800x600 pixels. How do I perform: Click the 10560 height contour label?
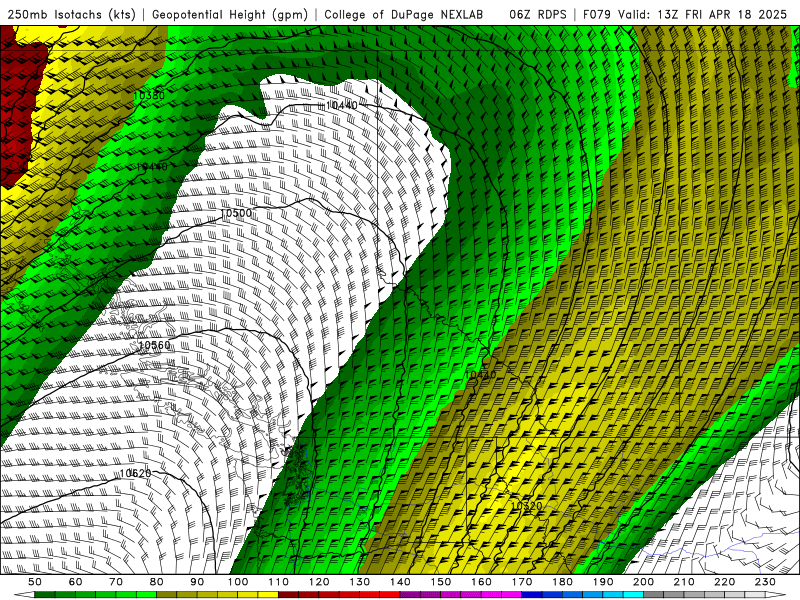pyautogui.click(x=155, y=345)
